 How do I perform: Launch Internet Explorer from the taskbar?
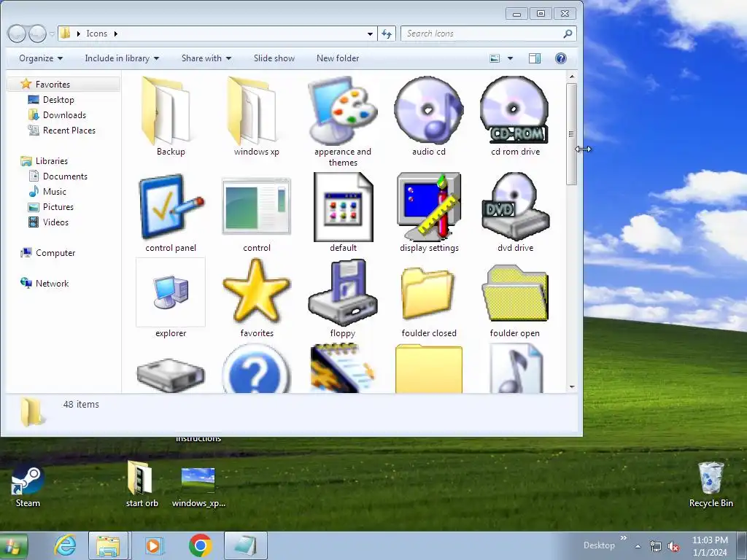pyautogui.click(x=65, y=545)
